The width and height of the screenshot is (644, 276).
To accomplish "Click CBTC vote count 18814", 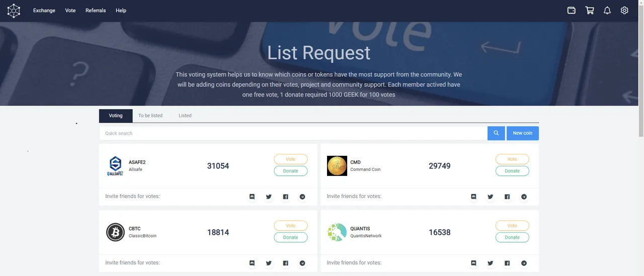I will click(x=218, y=232).
